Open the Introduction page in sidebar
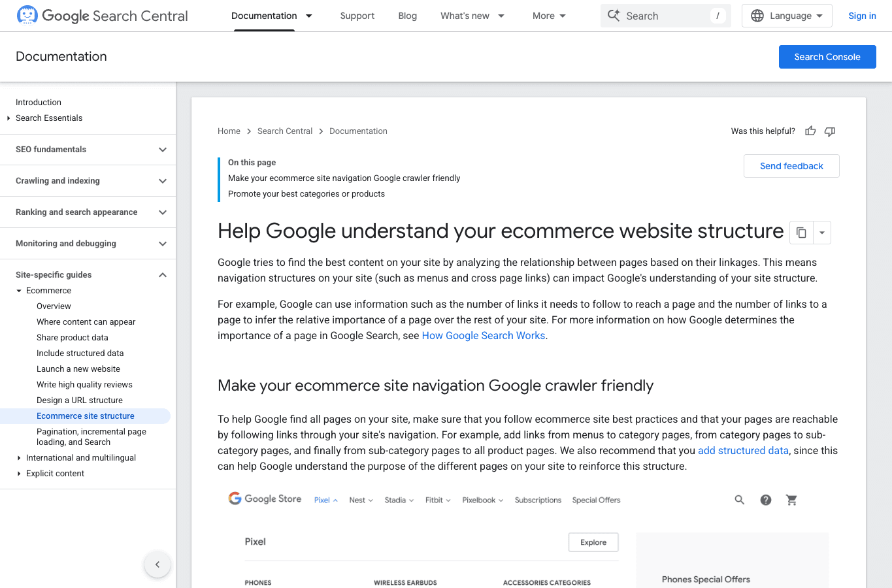Viewport: 892px width, 588px height. click(39, 103)
